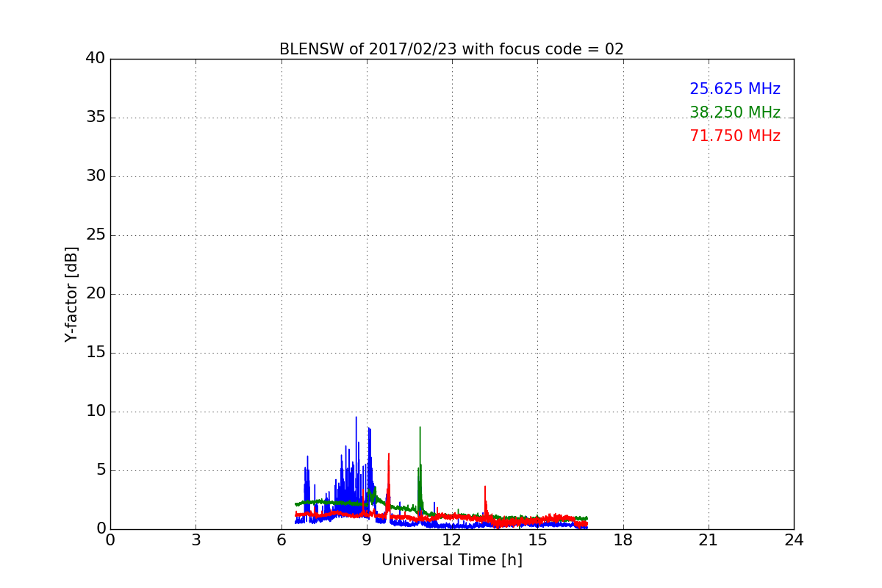Click x-axis tick label 3
Screen dimensions: 882x588
point(196,540)
